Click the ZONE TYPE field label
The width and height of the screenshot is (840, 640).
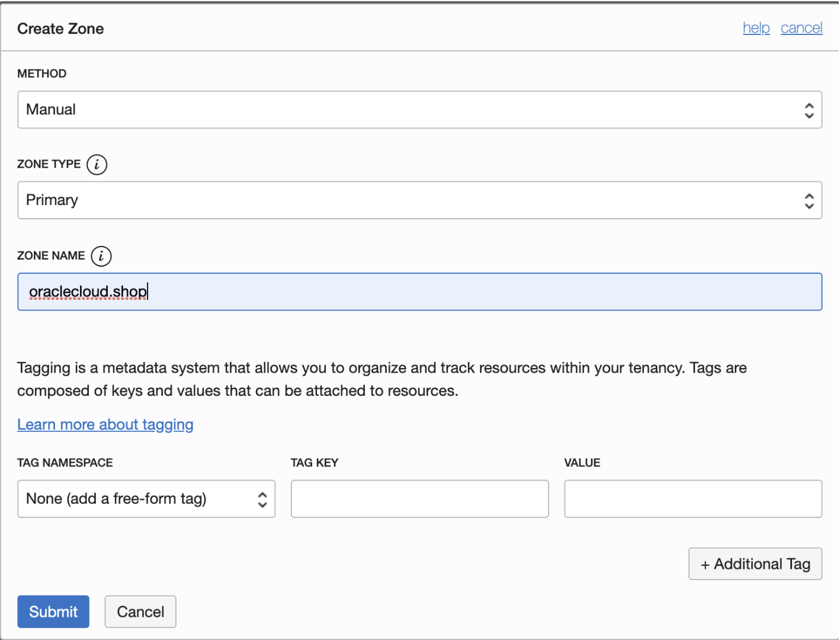(x=49, y=164)
